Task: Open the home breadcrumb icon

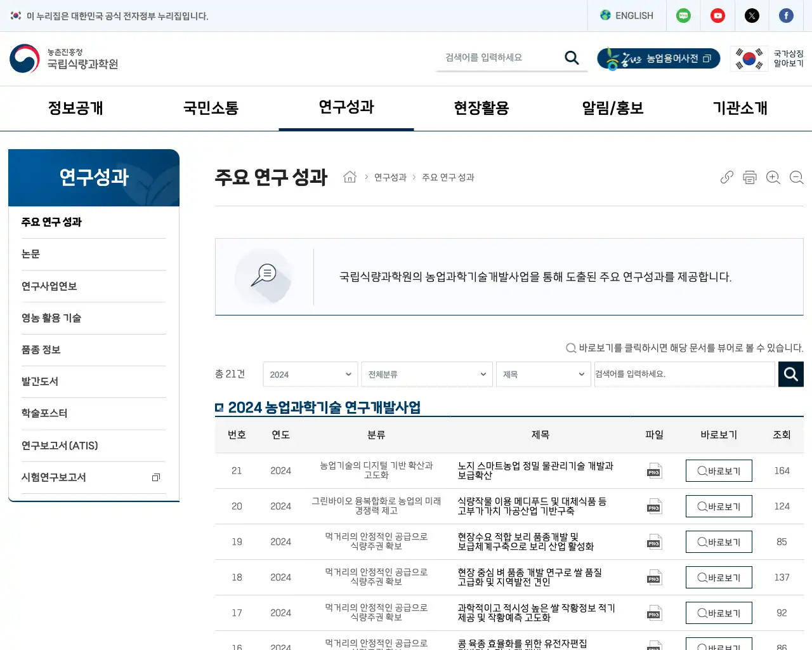Action: pos(350,177)
